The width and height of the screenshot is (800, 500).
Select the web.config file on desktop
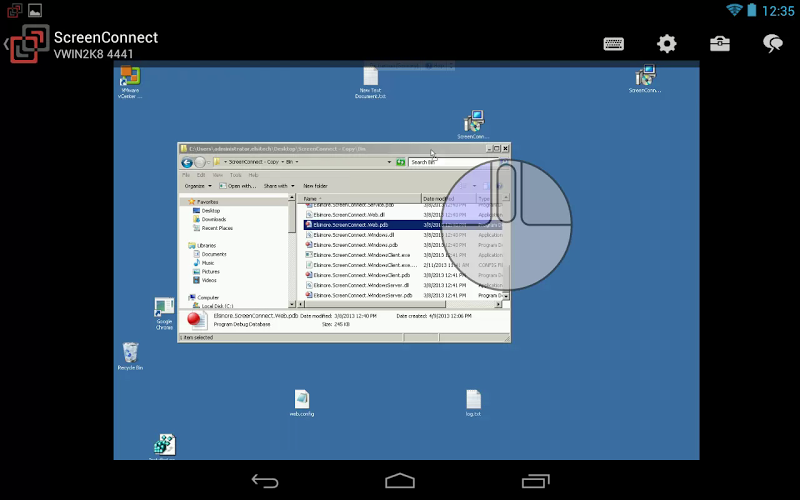pyautogui.click(x=302, y=401)
